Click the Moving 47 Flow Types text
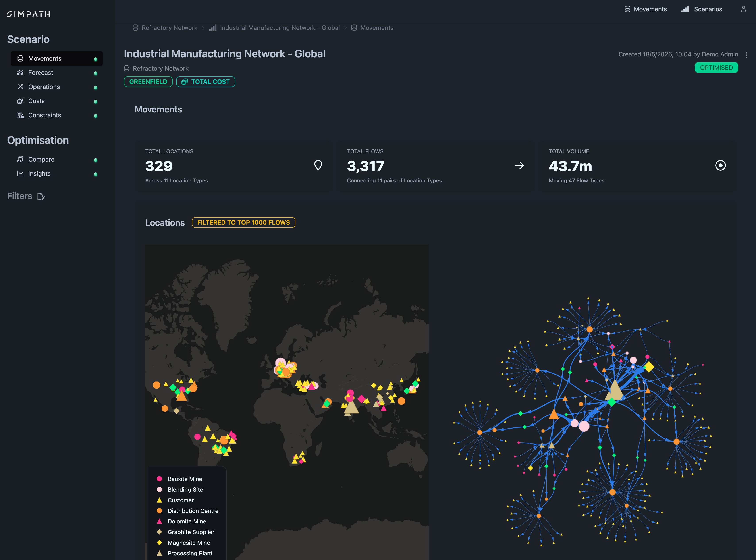Screen dimensions: 756x560 (576, 181)
